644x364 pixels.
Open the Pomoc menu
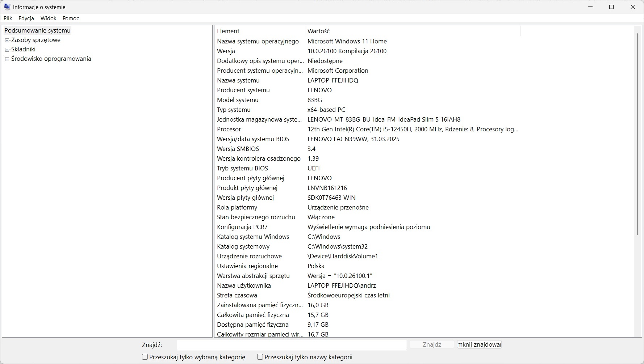(71, 18)
